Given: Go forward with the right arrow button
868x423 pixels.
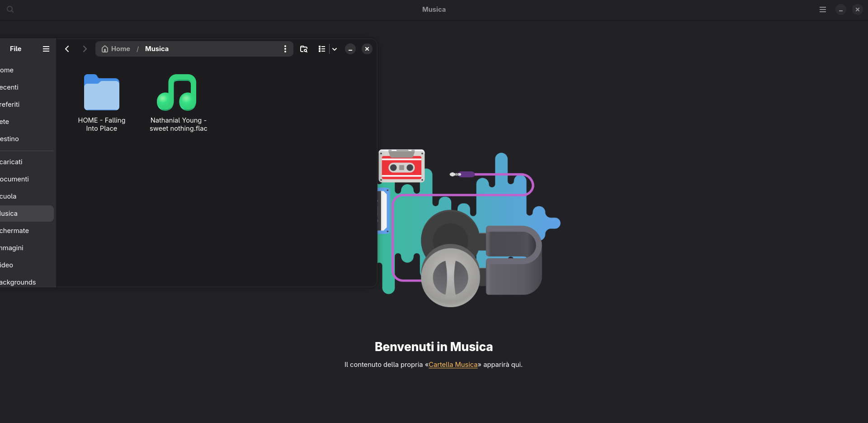Looking at the screenshot, I should (85, 49).
